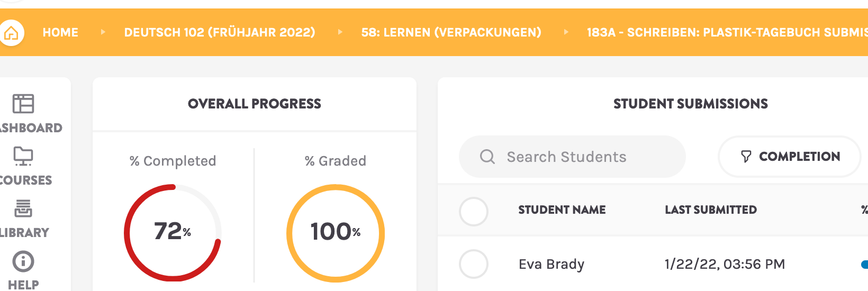
Task: Click the magnifier icon in student search
Action: point(487,157)
